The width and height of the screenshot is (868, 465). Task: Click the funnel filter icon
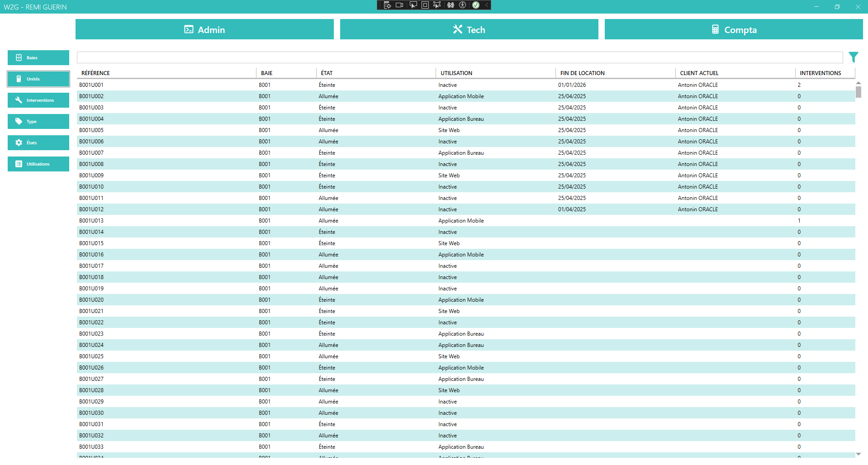pyautogui.click(x=853, y=57)
